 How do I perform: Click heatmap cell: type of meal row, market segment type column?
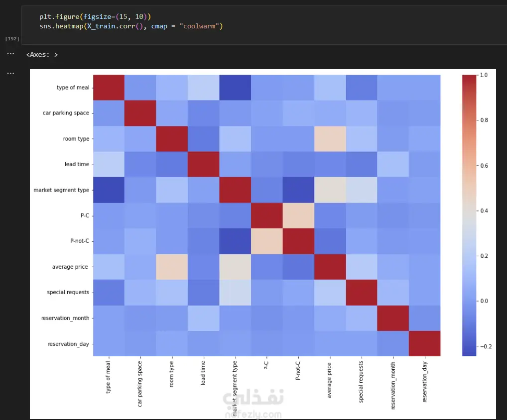[235, 88]
